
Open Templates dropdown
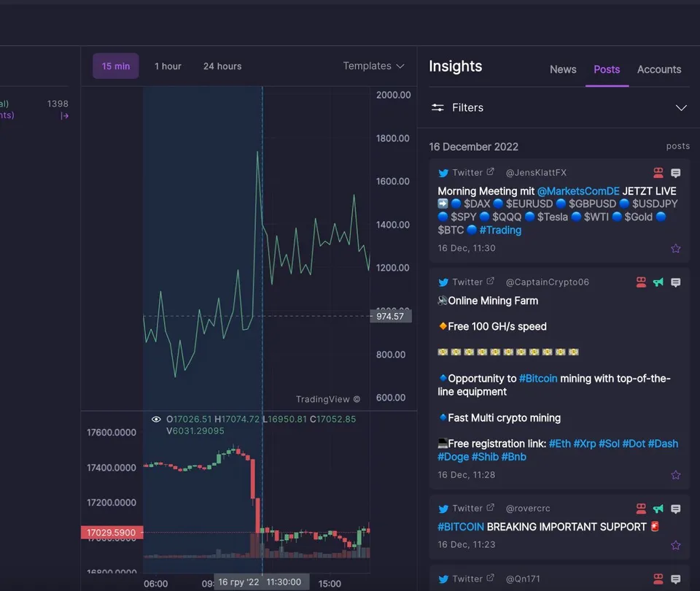373,66
